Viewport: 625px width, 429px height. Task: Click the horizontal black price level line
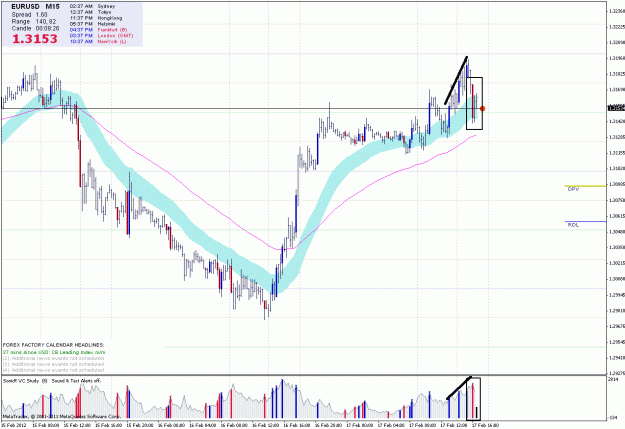(x=239, y=108)
